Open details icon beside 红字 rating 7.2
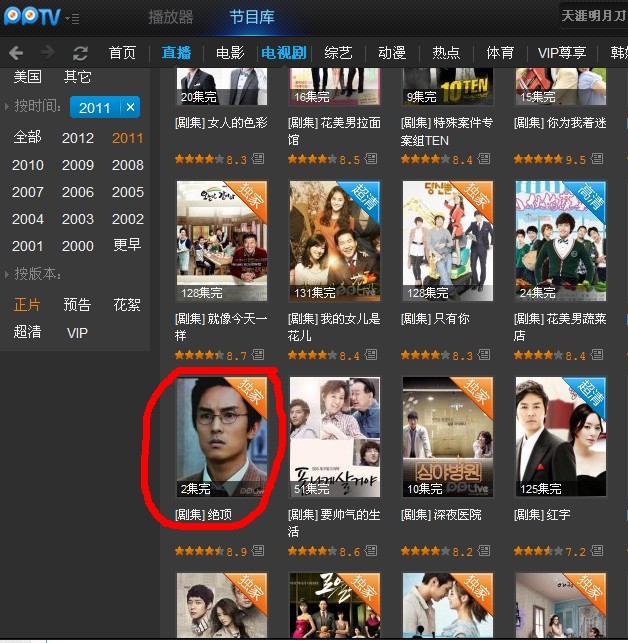This screenshot has width=628, height=643. [x=597, y=550]
